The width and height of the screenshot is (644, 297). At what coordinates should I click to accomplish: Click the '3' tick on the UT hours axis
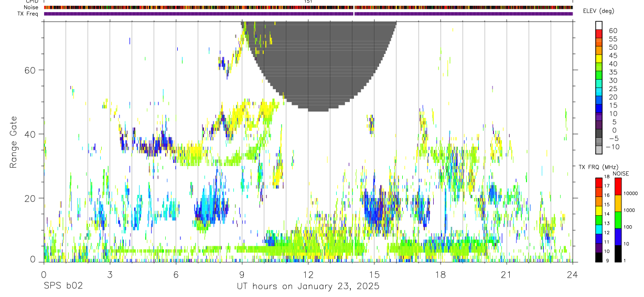click(x=110, y=275)
